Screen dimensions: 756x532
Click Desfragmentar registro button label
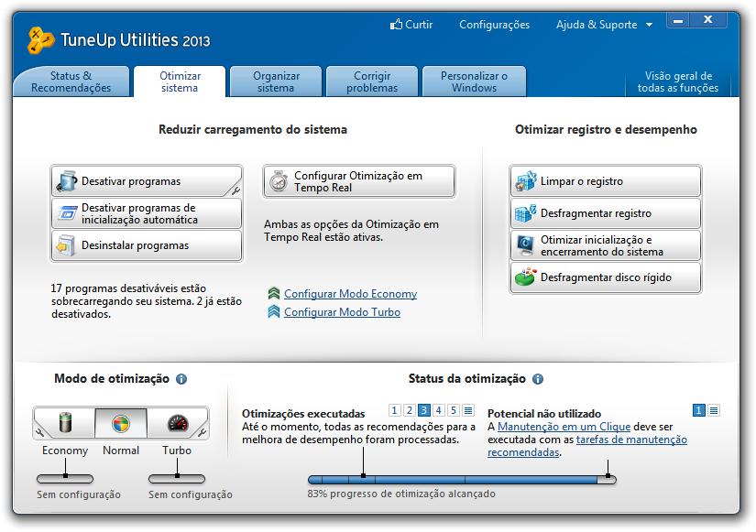[596, 213]
